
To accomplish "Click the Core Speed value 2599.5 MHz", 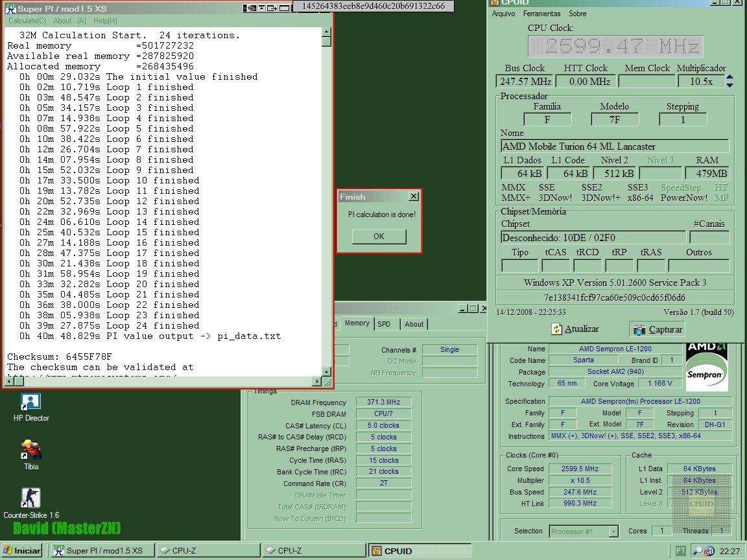I will (x=579, y=469).
